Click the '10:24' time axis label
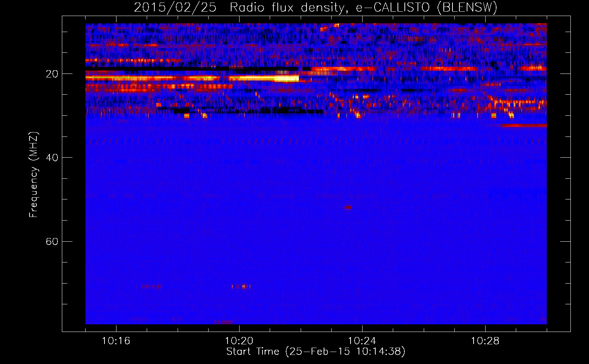The width and height of the screenshot is (589, 364). [x=362, y=341]
